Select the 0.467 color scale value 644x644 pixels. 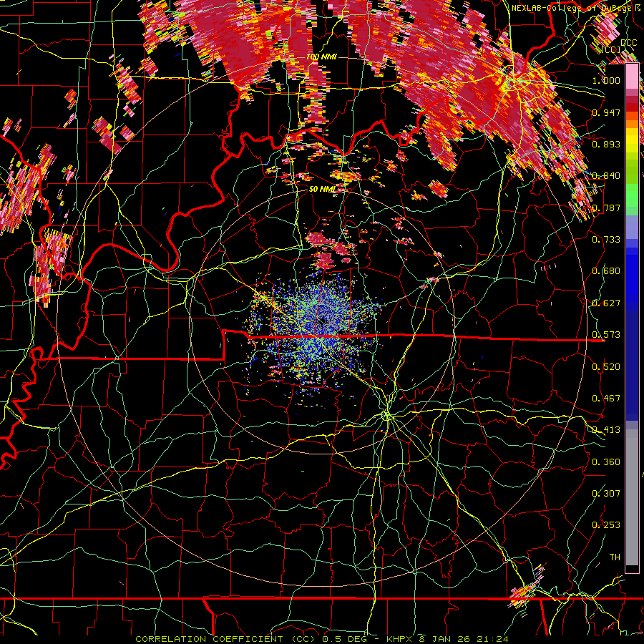606,399
